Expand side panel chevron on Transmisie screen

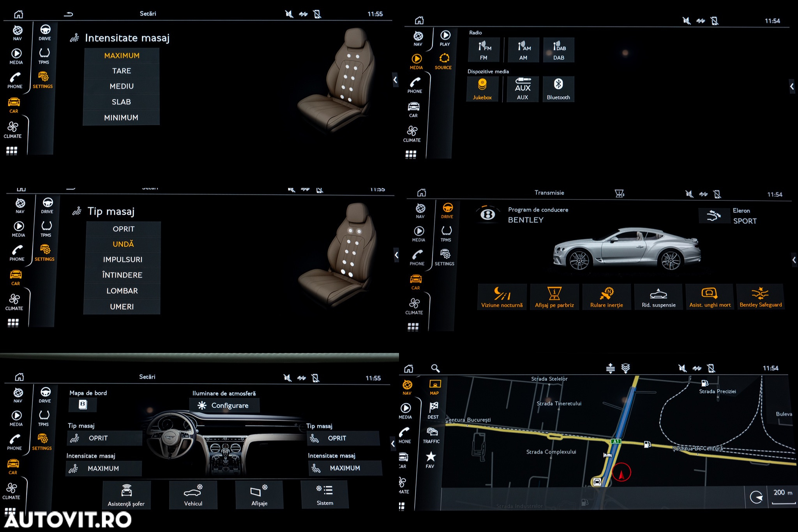pos(794,260)
